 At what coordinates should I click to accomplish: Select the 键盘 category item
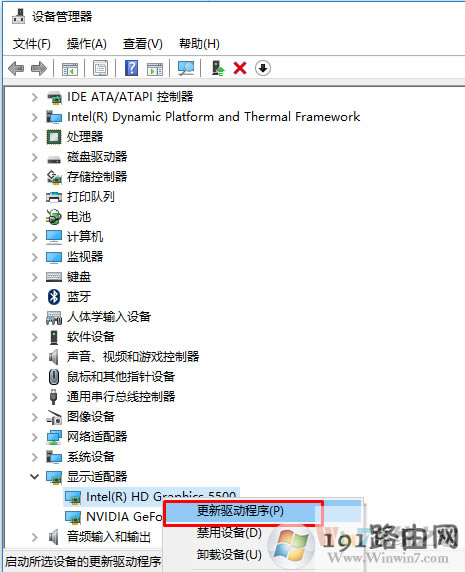click(79, 277)
